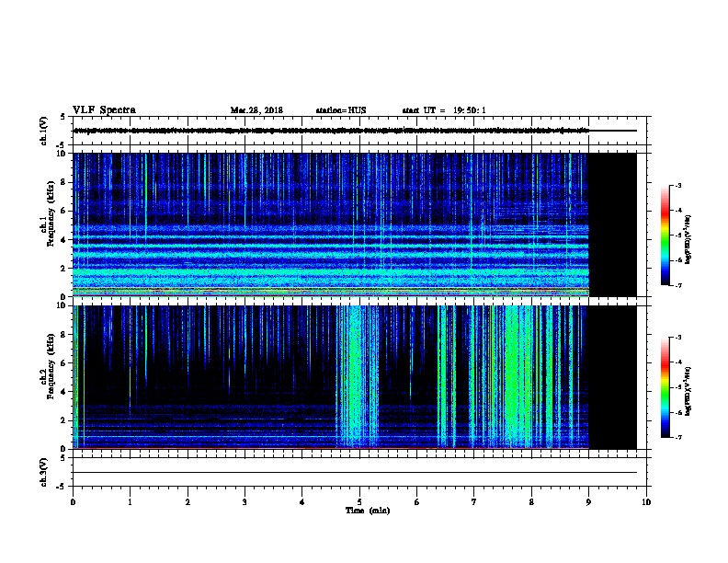Click the "VLF Spectra" plot title

point(104,110)
